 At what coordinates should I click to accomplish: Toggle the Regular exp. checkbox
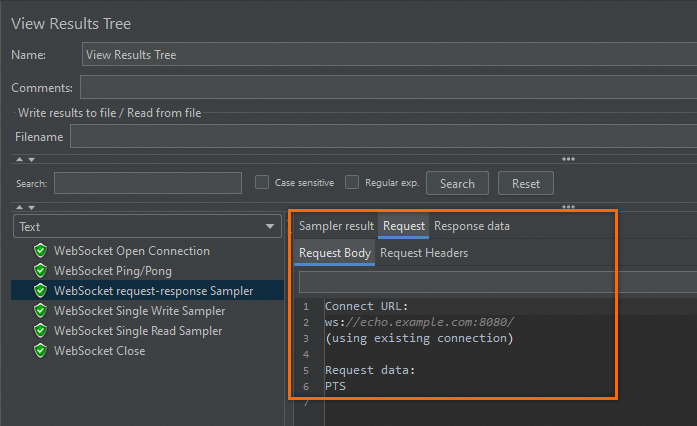(x=352, y=183)
